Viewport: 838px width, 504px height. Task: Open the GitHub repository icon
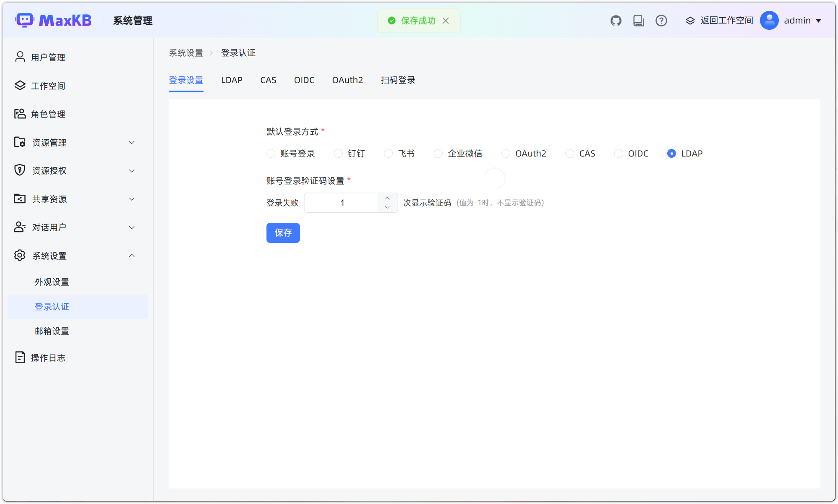point(616,20)
